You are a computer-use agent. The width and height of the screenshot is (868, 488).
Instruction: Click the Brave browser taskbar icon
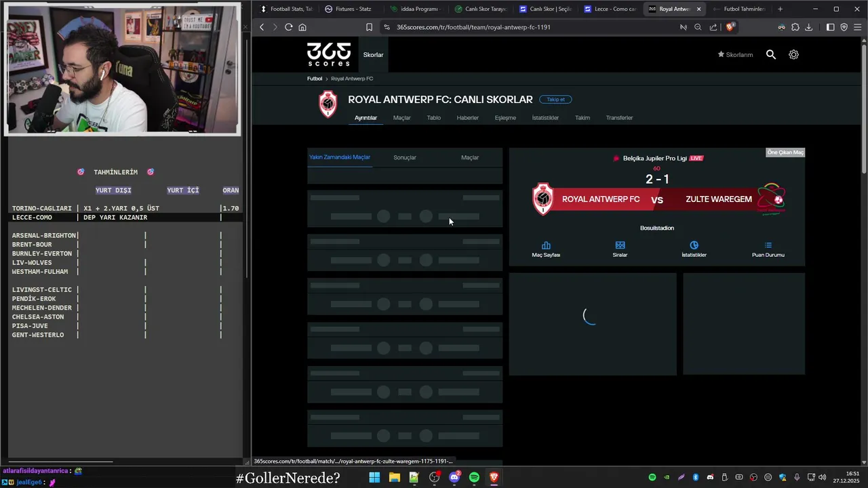coord(494,477)
